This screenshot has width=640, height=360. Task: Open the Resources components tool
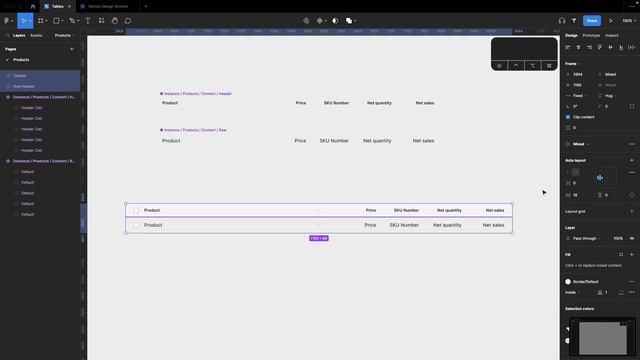click(101, 20)
